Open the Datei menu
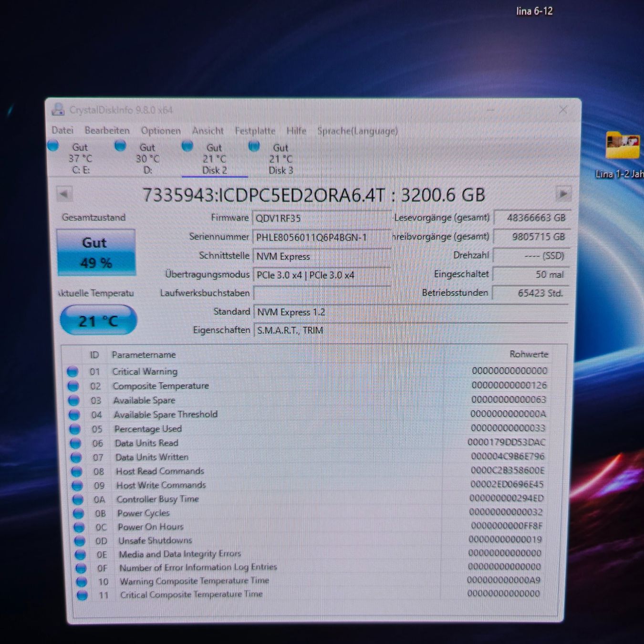Image resolution: width=644 pixels, height=644 pixels. pos(62,130)
